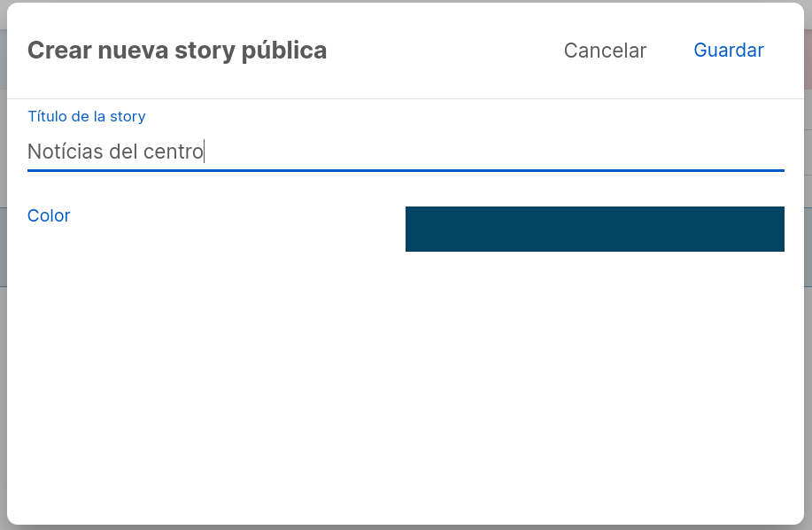
Task: Pick a different story color from the swatch
Action: coord(594,229)
